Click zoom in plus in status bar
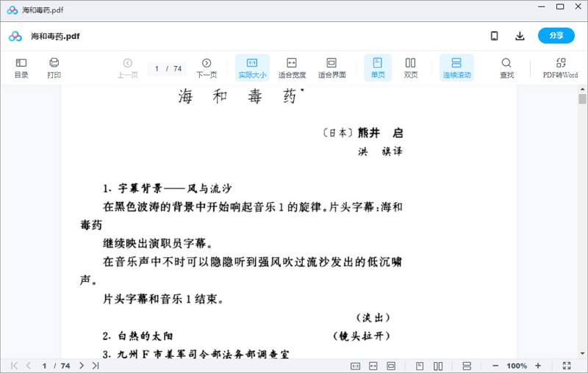The height and width of the screenshot is (373, 588). (538, 366)
